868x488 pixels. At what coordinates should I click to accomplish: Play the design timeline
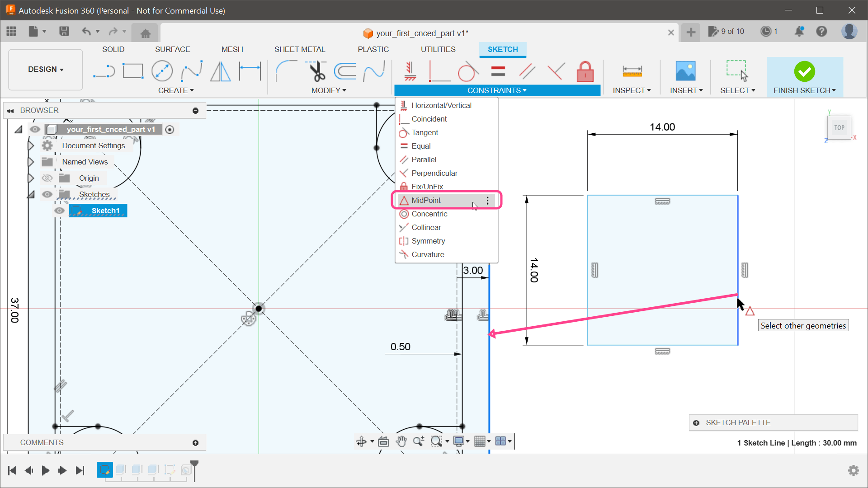click(x=46, y=470)
